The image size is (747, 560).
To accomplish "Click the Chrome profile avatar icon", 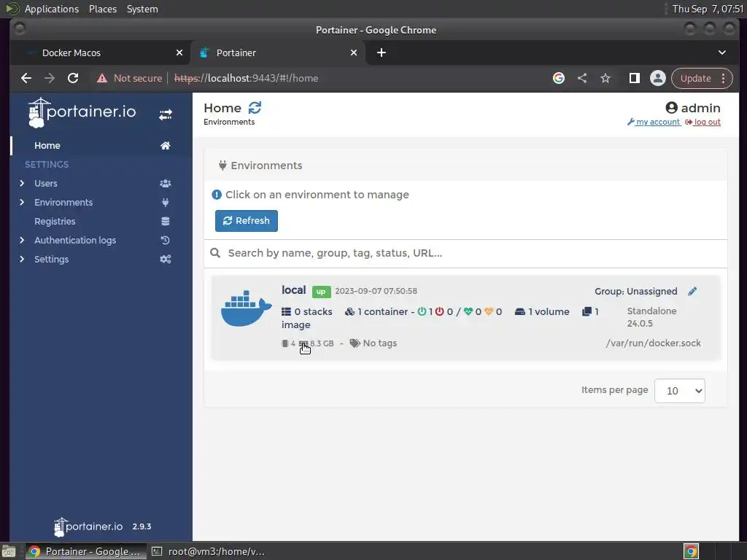I will coord(658,78).
